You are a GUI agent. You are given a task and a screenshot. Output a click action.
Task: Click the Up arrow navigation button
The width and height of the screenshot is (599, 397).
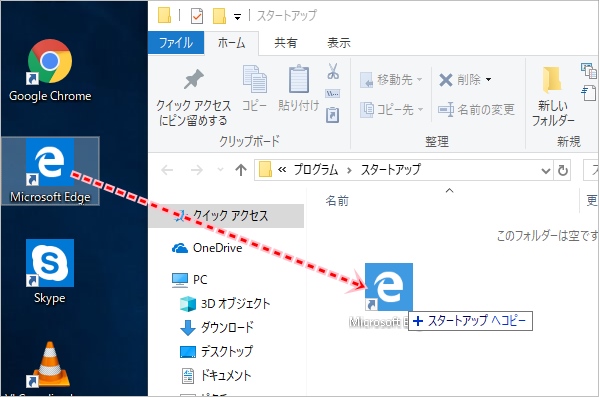[x=241, y=170]
